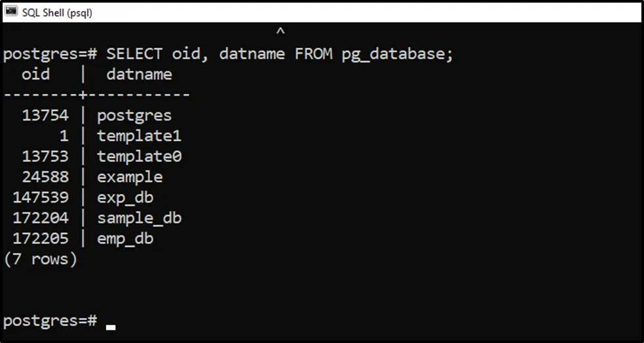Click the oid value 24588
The height and width of the screenshot is (343, 644).
click(45, 177)
